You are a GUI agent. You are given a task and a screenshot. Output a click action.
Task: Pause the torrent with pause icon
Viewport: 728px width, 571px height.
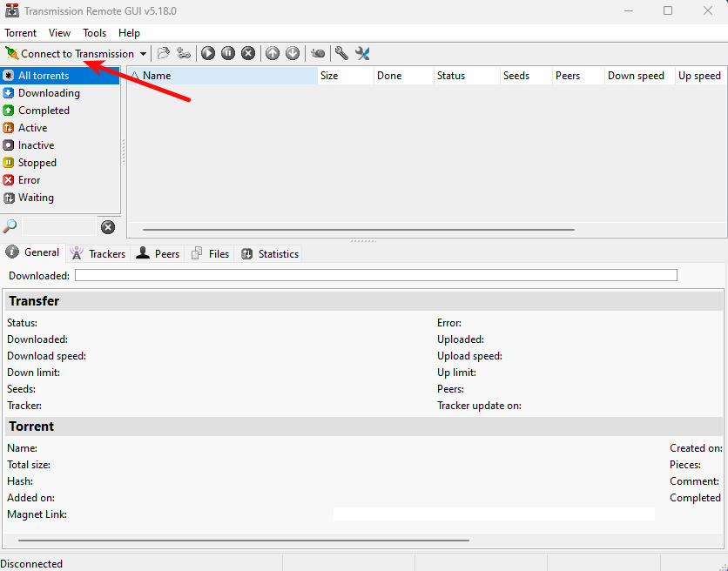228,53
